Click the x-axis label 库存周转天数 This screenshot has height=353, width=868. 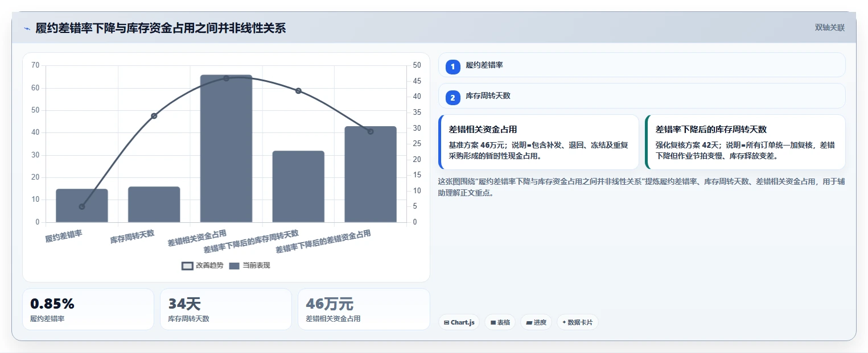[133, 236]
